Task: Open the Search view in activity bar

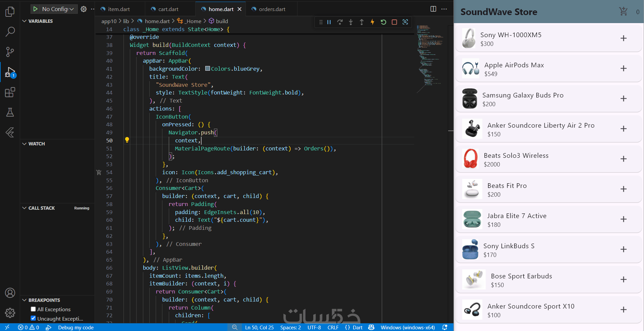Action: click(10, 32)
